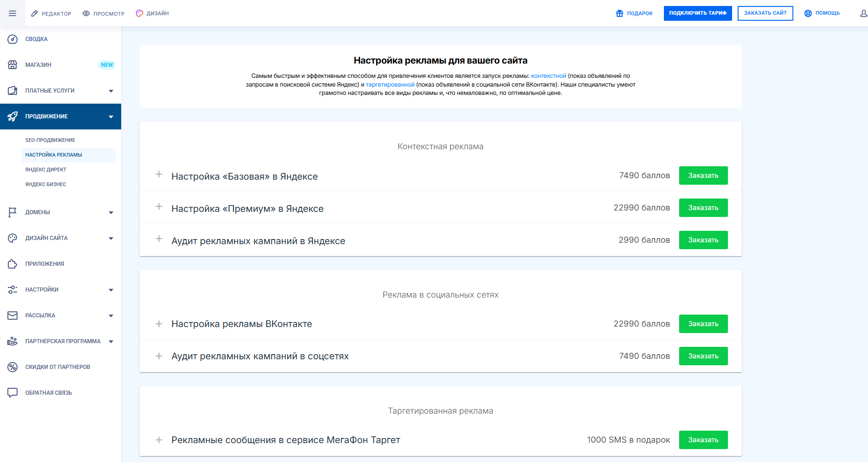Screen dimensions: 868x462
Task: Expand the МегаФон Таргет plus icon
Action: [x=159, y=440]
